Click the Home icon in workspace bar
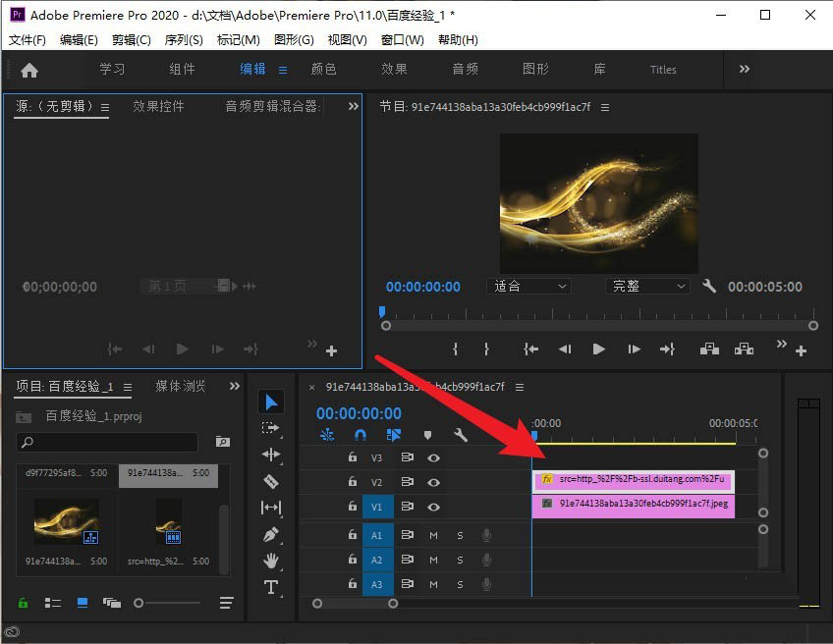Screen dimensions: 833x644 pos(29,70)
